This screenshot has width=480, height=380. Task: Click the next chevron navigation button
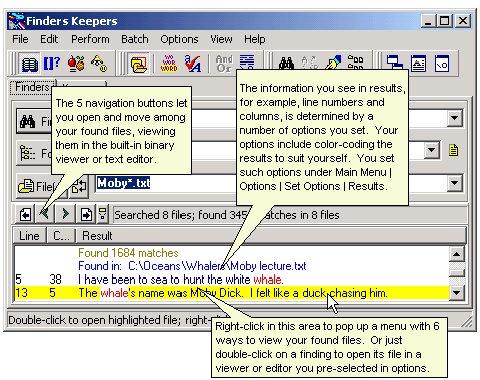click(65, 214)
